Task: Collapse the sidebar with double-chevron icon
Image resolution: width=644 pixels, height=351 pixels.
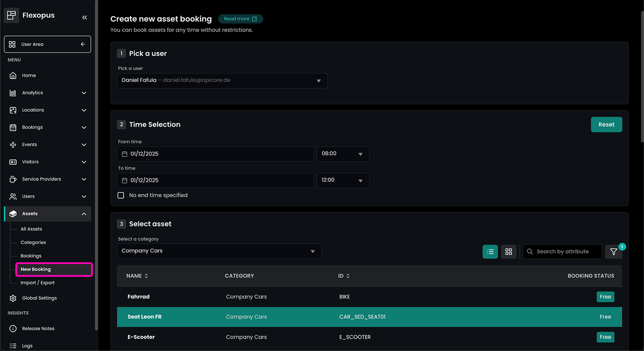Action: [x=84, y=17]
